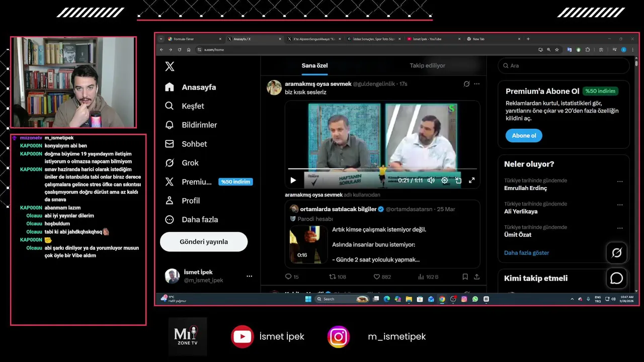
Task: Click the Ara search field
Action: point(563,65)
